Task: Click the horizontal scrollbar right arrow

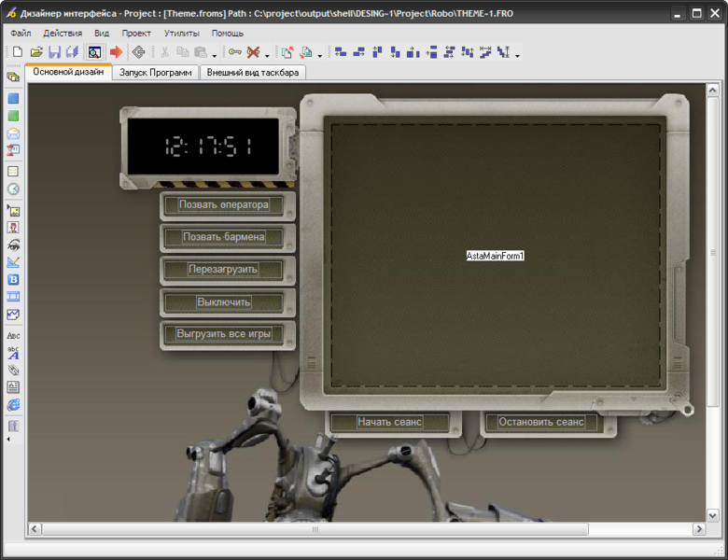Action: click(699, 529)
